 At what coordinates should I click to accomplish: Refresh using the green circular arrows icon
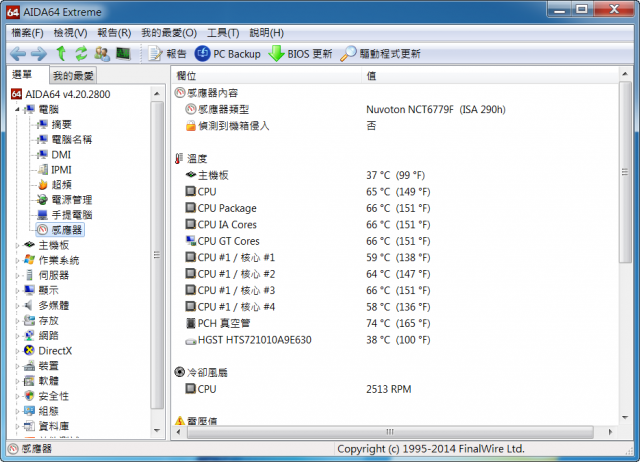click(81, 53)
